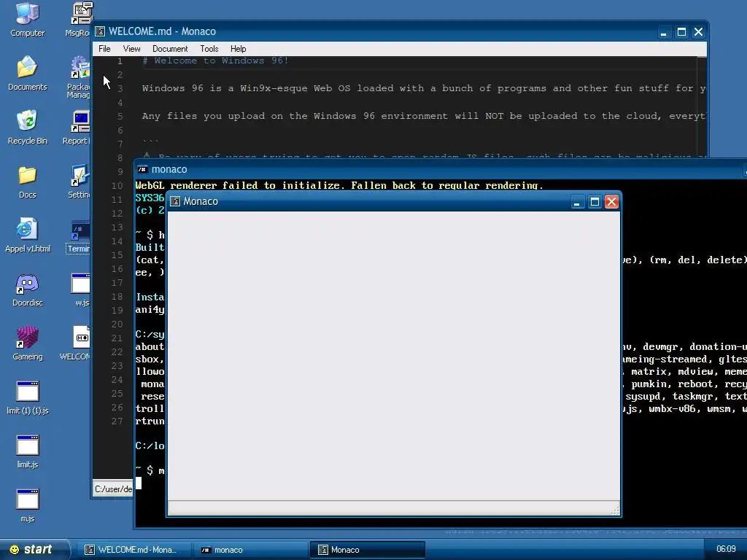Open the Computer desktop icon
The width and height of the screenshot is (747, 560).
coord(27,20)
